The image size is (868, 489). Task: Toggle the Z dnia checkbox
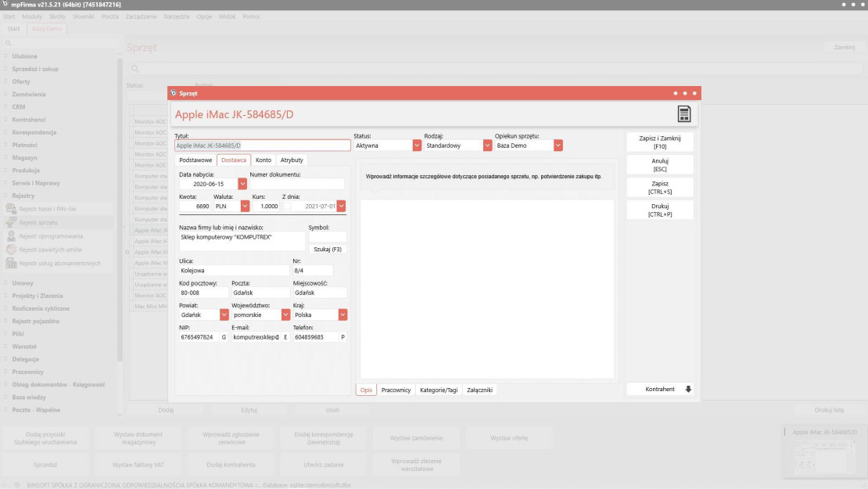click(x=286, y=207)
